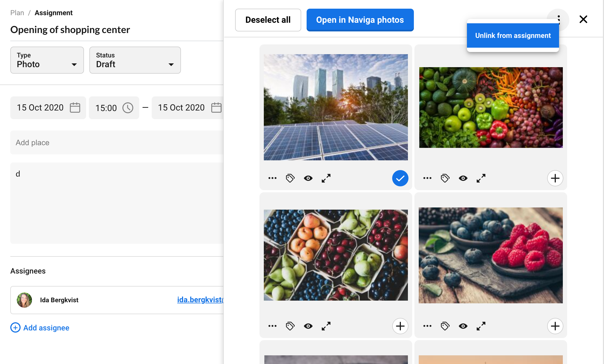Click the tag icon under fruit boxes photo
Screen dimensions: 604x364
pos(290,326)
